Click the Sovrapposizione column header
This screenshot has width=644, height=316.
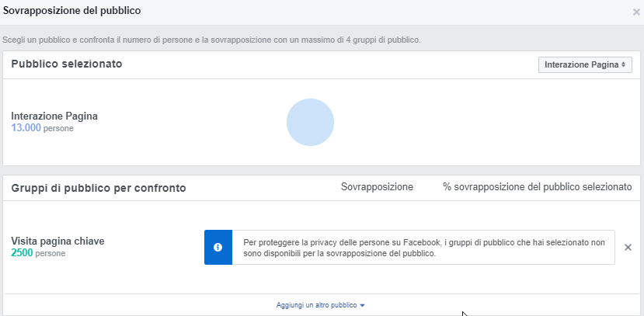377,187
